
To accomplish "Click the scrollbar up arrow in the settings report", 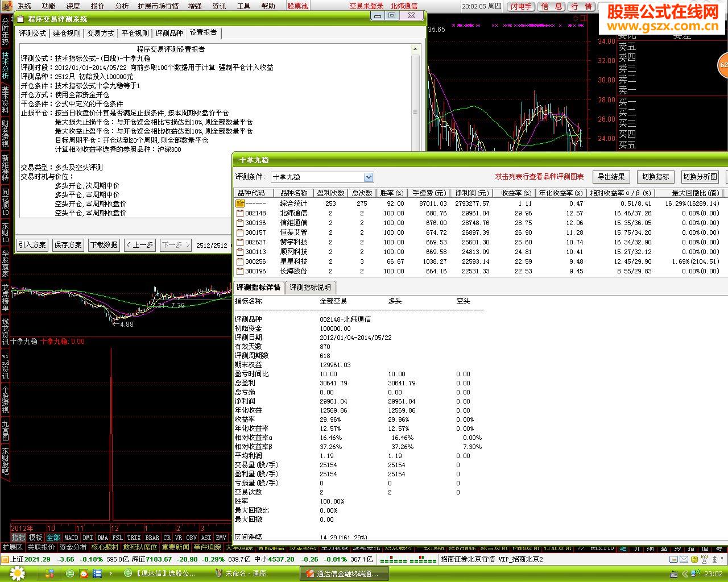I will click(x=416, y=49).
